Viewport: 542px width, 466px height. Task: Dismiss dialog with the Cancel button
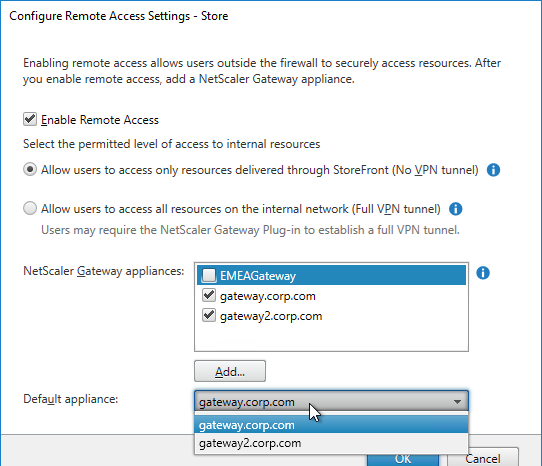pyautogui.click(x=483, y=458)
